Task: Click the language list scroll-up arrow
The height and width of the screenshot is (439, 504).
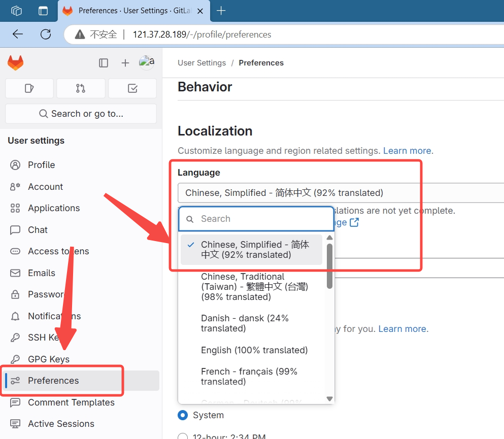Action: click(x=329, y=238)
